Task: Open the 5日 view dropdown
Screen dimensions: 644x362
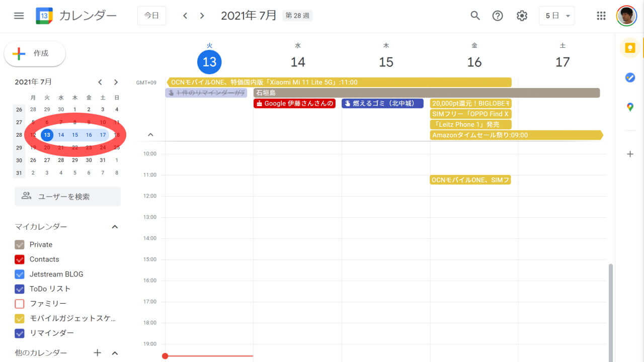Action: click(556, 16)
